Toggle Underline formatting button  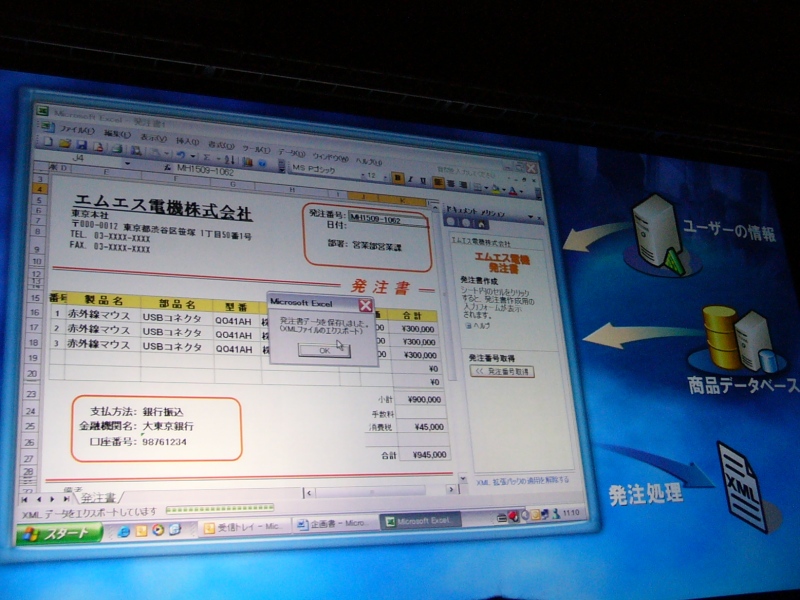pos(423,181)
